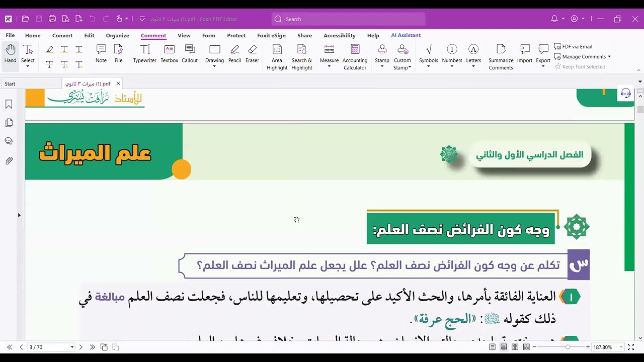Open the floating AI assistant bubble
Screen dimensions: 644x362
(x=626, y=93)
